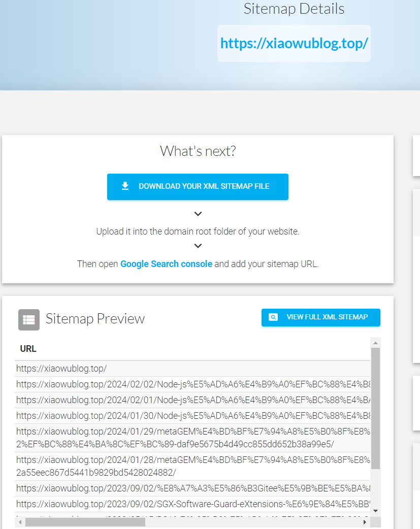This screenshot has height=529, width=420.
Task: Select the 2024/02/02 Node-js URL row
Action: click(x=193, y=384)
